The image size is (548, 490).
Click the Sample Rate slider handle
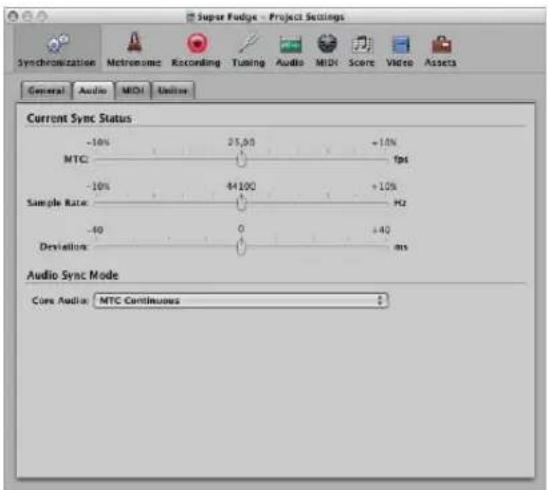pos(241,203)
